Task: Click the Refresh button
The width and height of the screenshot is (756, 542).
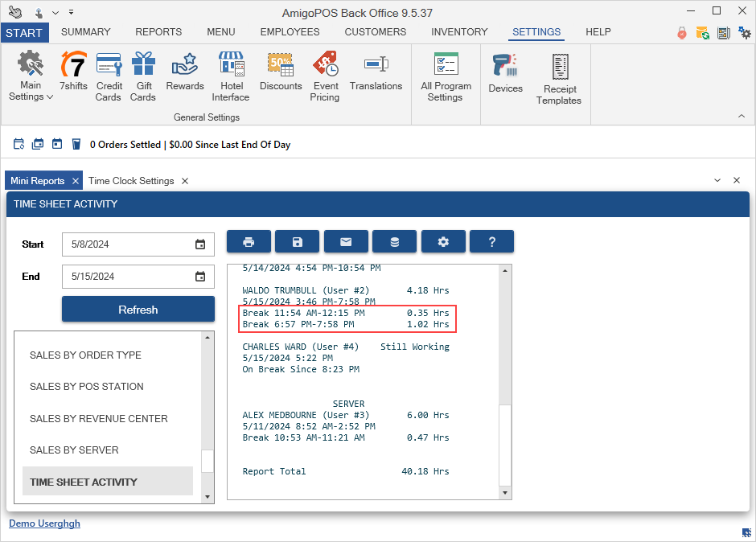Action: 138,310
